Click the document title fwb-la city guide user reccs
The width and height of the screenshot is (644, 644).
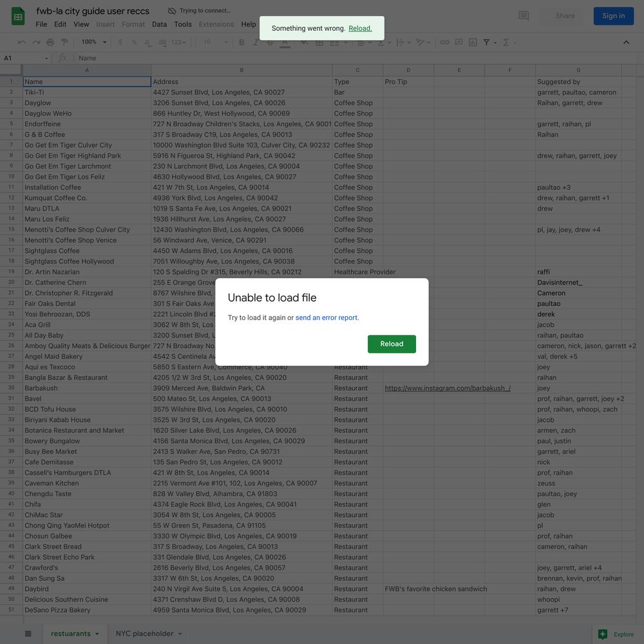tap(93, 11)
